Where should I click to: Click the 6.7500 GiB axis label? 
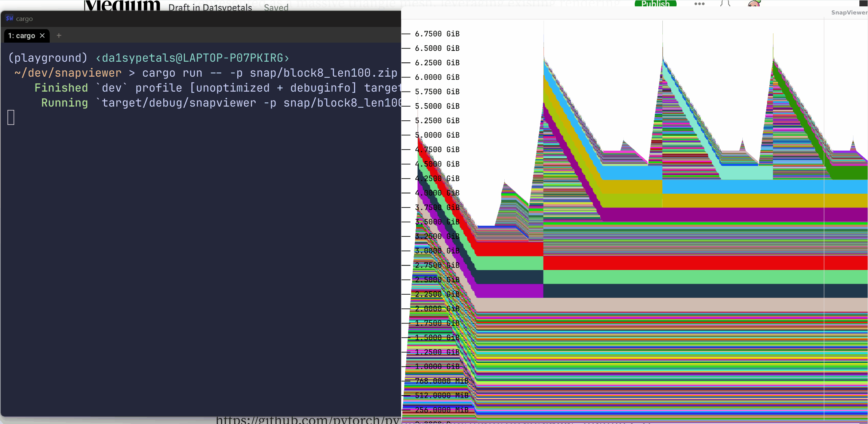tap(437, 34)
